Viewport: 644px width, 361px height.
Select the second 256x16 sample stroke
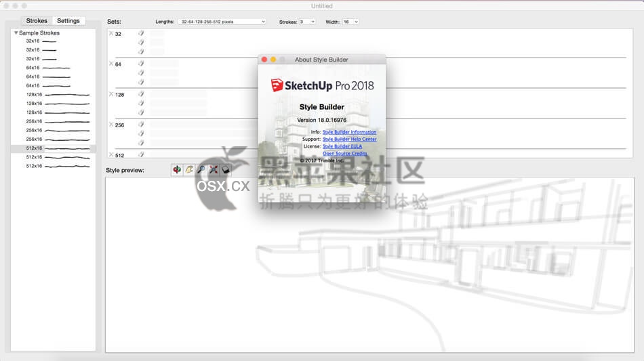(53, 131)
